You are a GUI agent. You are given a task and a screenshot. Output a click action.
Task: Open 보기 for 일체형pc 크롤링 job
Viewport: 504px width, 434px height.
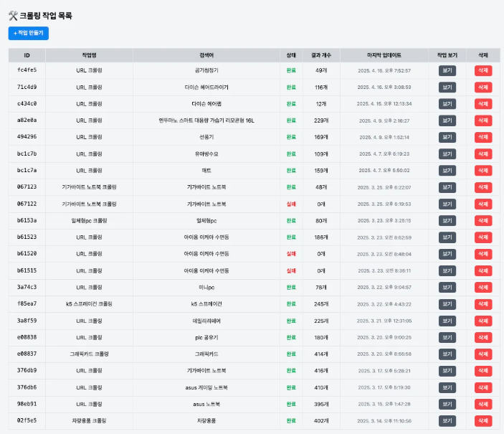point(447,220)
